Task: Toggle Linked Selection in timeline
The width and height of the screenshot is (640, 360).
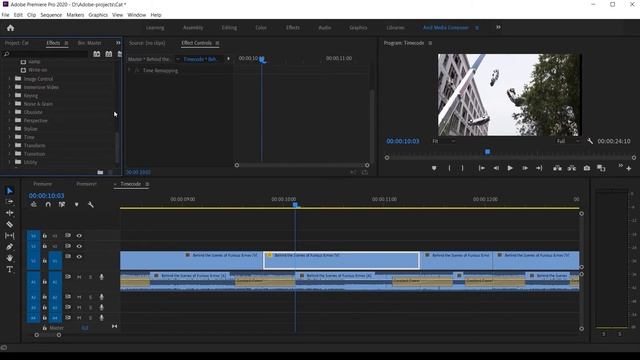Action: tap(62, 204)
